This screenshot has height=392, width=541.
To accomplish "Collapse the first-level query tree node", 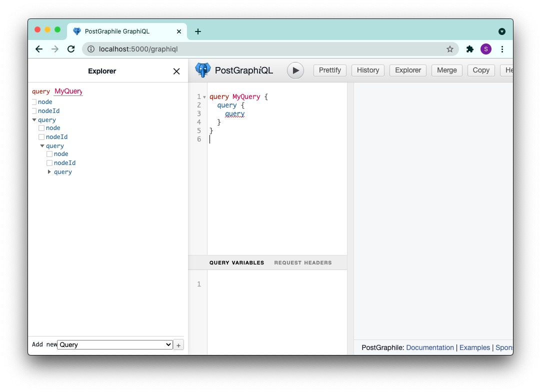I will [34, 119].
